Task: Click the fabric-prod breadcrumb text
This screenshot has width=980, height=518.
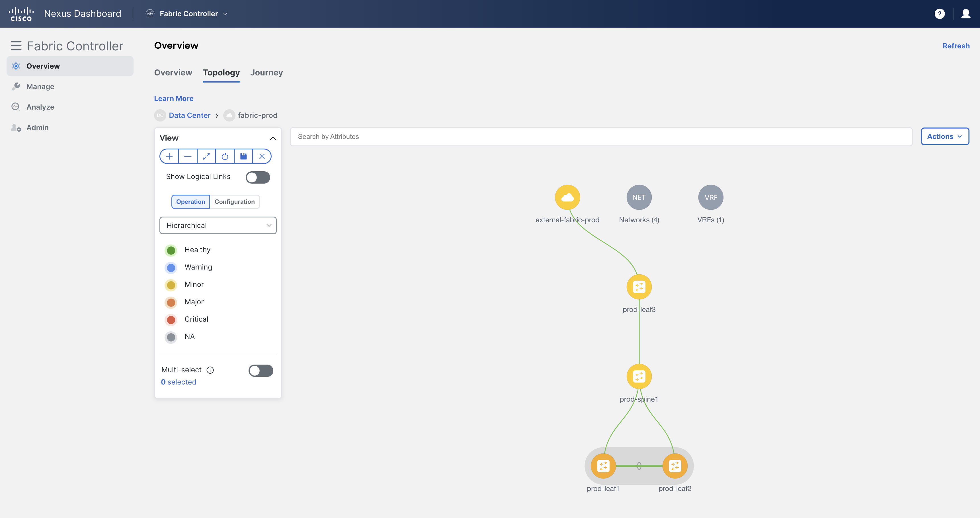Action: 258,115
